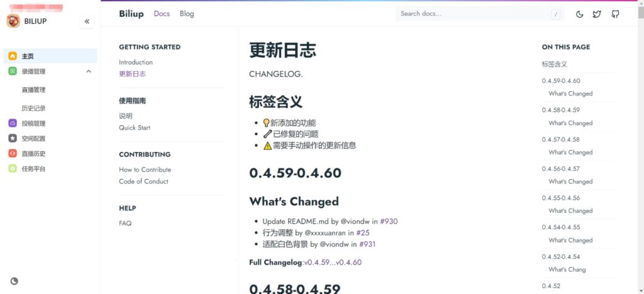Jump to 标签含义 in page outline
The image size is (644, 294).
pyautogui.click(x=555, y=64)
